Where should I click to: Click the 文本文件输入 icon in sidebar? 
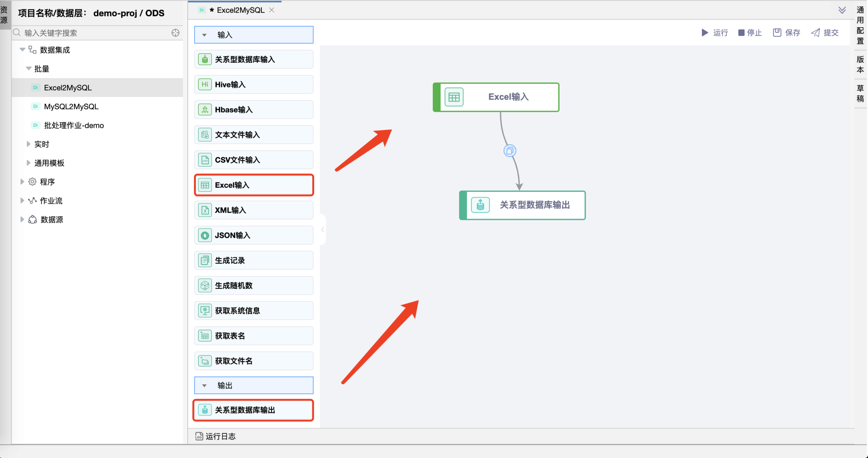[206, 135]
